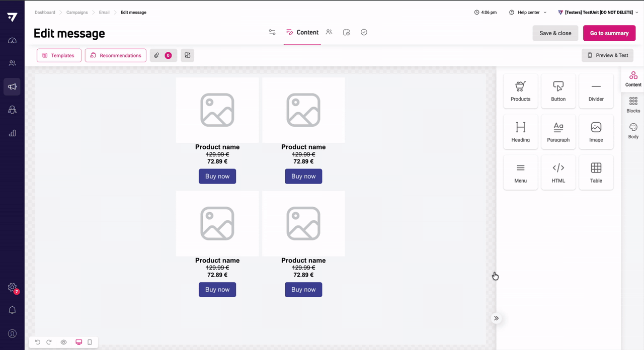Select the top-right product image placeholder
644x350 pixels.
[303, 110]
